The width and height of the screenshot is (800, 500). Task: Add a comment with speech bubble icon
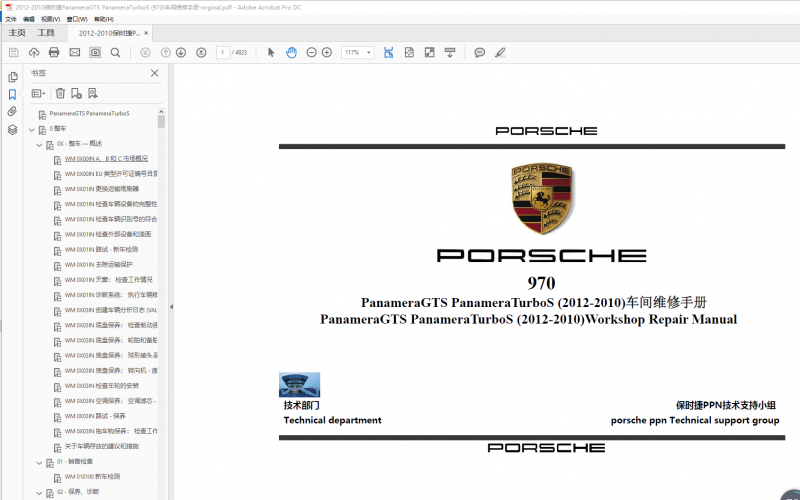point(480,52)
